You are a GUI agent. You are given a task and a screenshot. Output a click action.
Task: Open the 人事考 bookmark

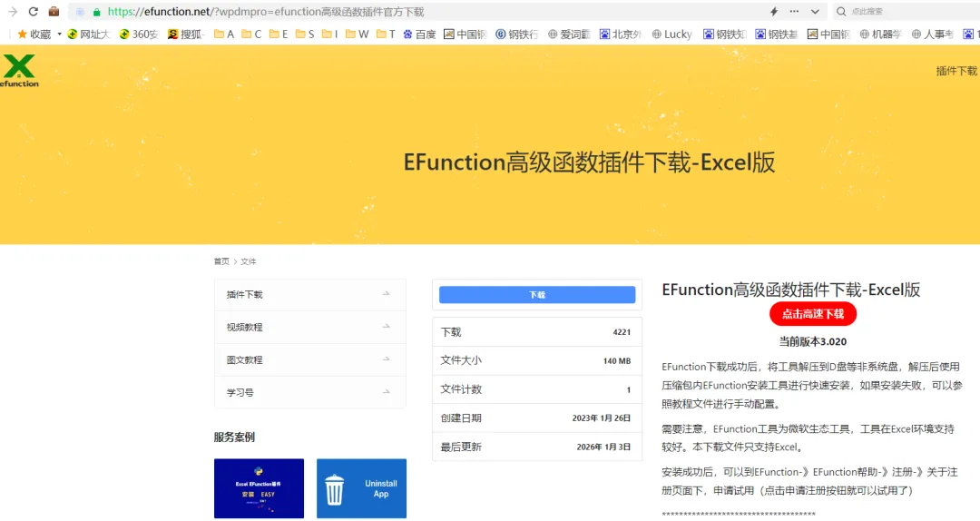(x=933, y=34)
